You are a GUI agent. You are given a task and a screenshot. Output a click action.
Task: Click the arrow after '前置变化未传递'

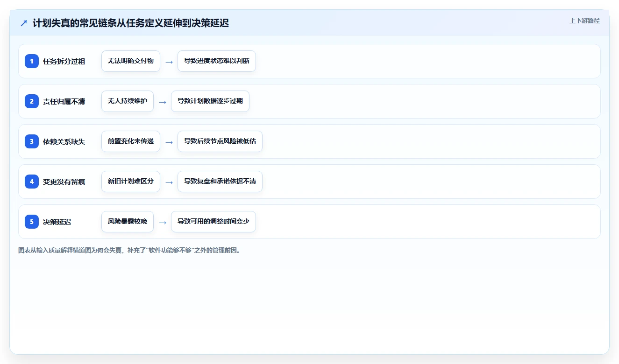[169, 142]
